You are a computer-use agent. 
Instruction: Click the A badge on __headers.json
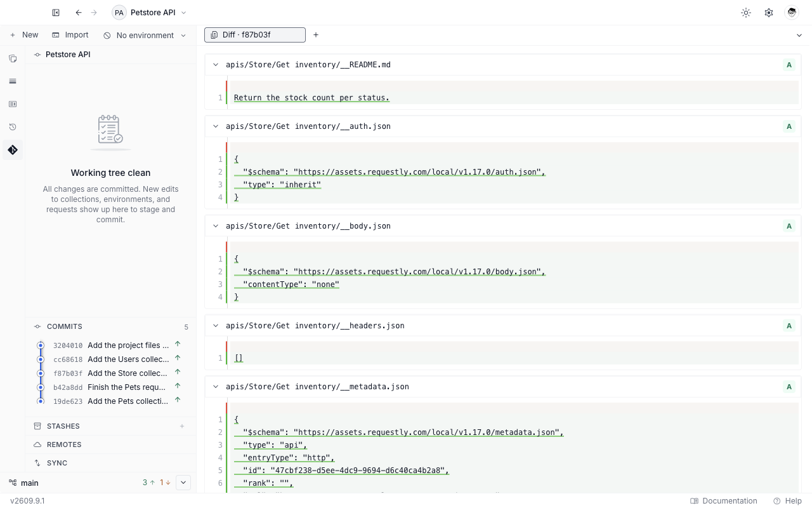click(x=789, y=326)
